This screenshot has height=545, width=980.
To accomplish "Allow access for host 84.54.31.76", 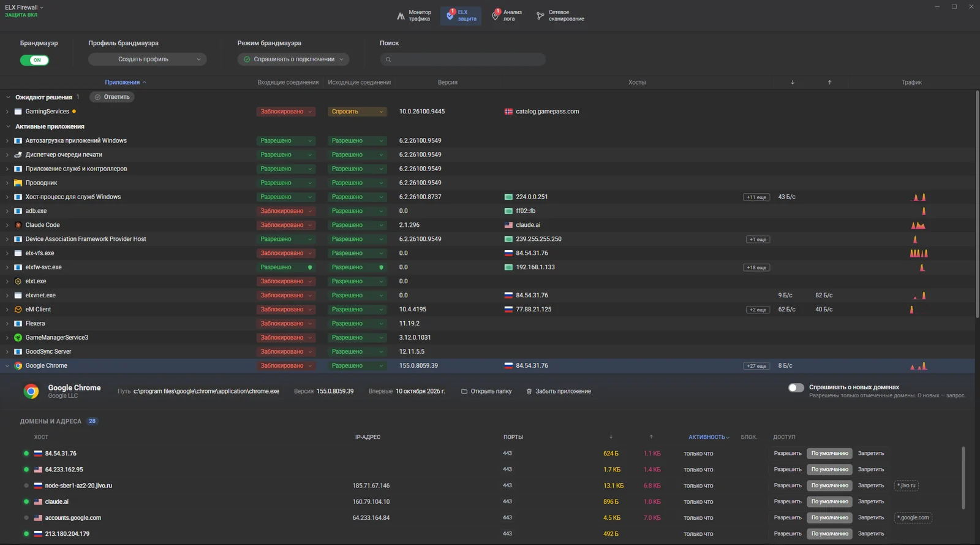I will pyautogui.click(x=788, y=454).
